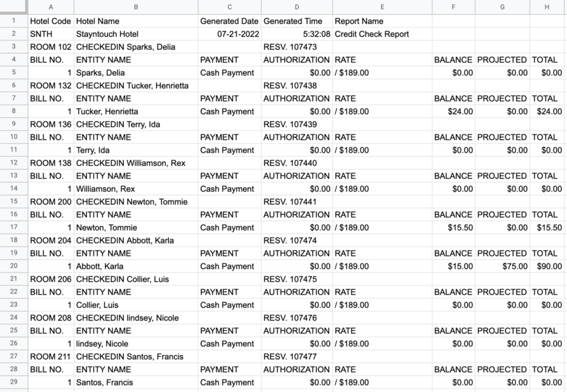Click cell 'Generated Date'

[230, 21]
